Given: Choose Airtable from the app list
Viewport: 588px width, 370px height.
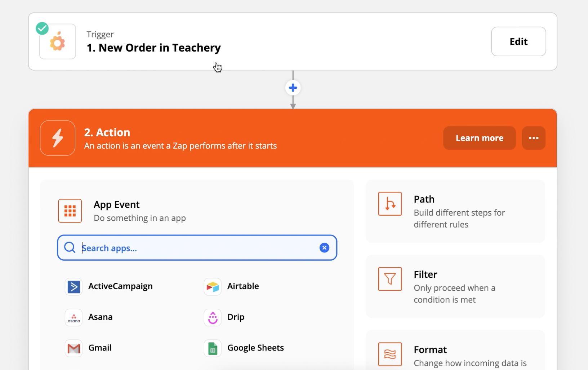Looking at the screenshot, I should 243,286.
